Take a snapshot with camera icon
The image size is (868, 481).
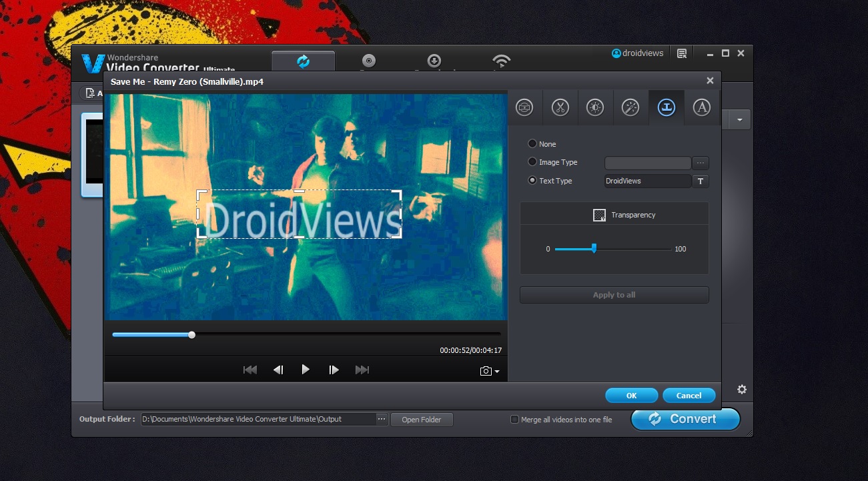tap(486, 371)
